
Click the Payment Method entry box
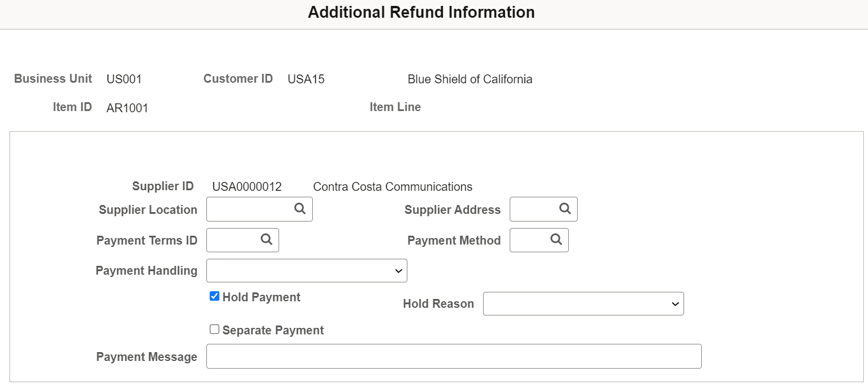point(529,240)
